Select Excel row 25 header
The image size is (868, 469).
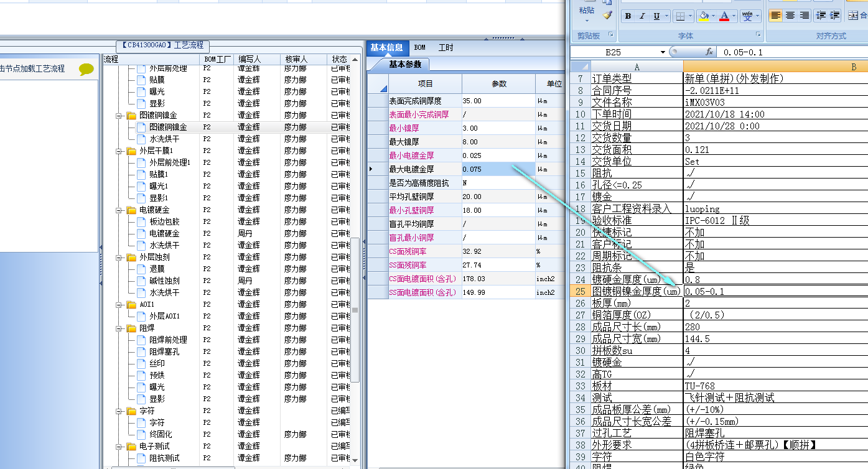click(581, 291)
